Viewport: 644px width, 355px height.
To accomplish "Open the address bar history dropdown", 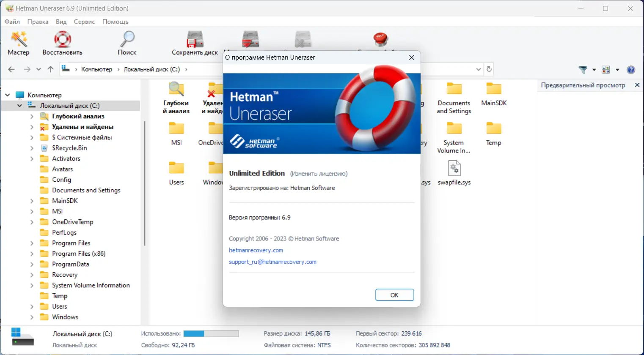I will point(478,69).
